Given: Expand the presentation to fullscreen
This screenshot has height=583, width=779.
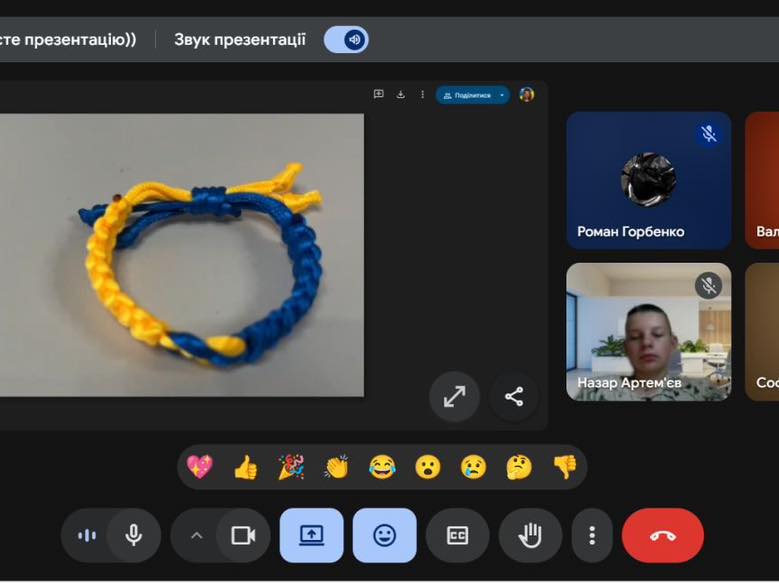Looking at the screenshot, I should coord(454,397).
